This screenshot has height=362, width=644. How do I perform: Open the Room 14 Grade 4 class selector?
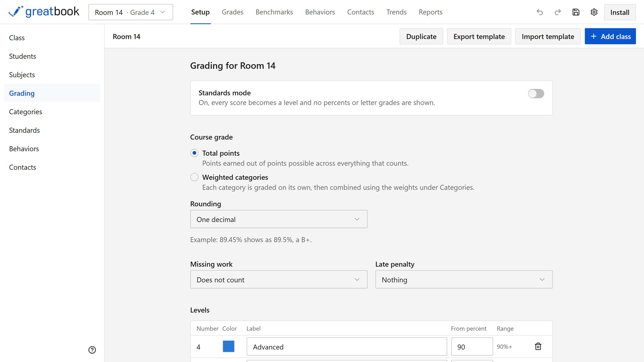point(130,12)
